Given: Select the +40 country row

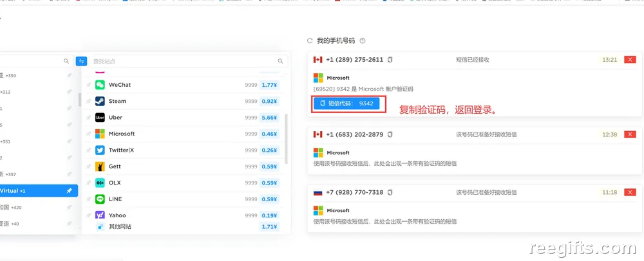Looking at the screenshot, I should pyautogui.click(x=39, y=224).
